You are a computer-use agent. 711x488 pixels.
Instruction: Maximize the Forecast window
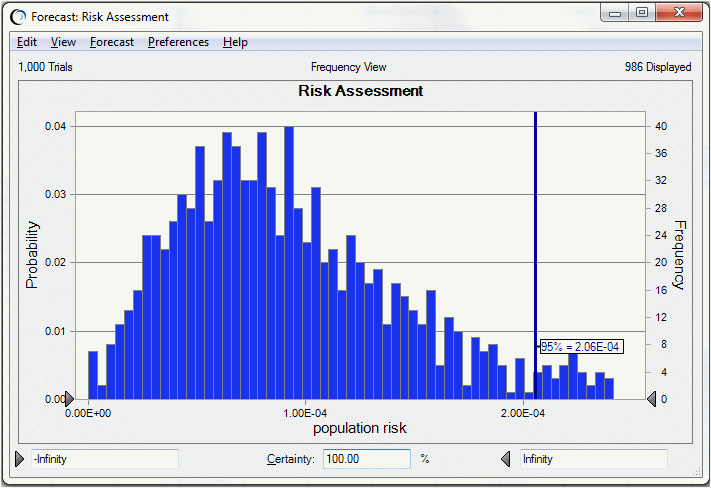point(642,13)
